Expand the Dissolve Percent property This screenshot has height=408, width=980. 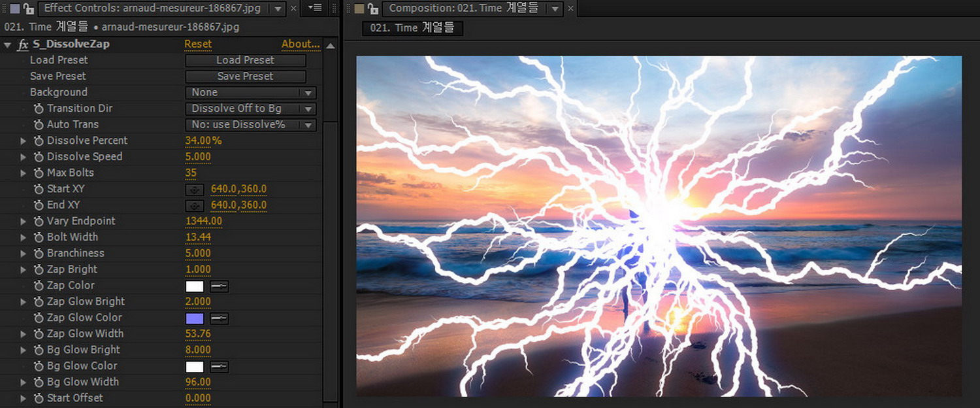(24, 141)
